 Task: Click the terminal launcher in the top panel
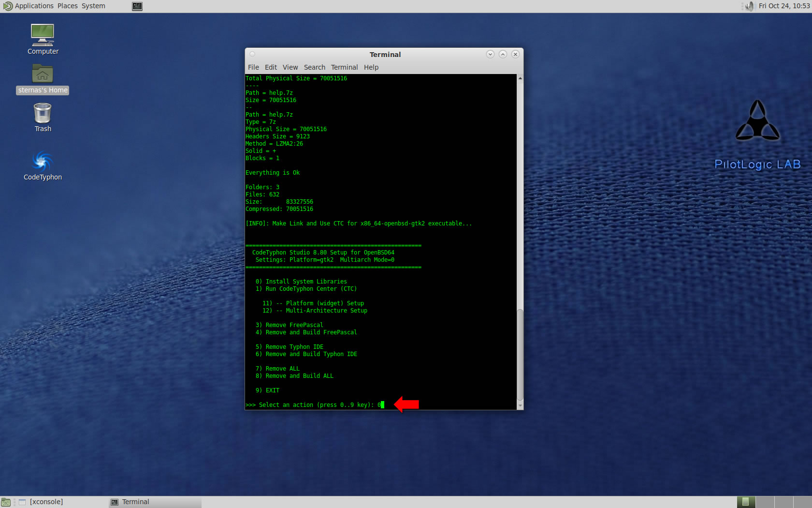tap(137, 6)
